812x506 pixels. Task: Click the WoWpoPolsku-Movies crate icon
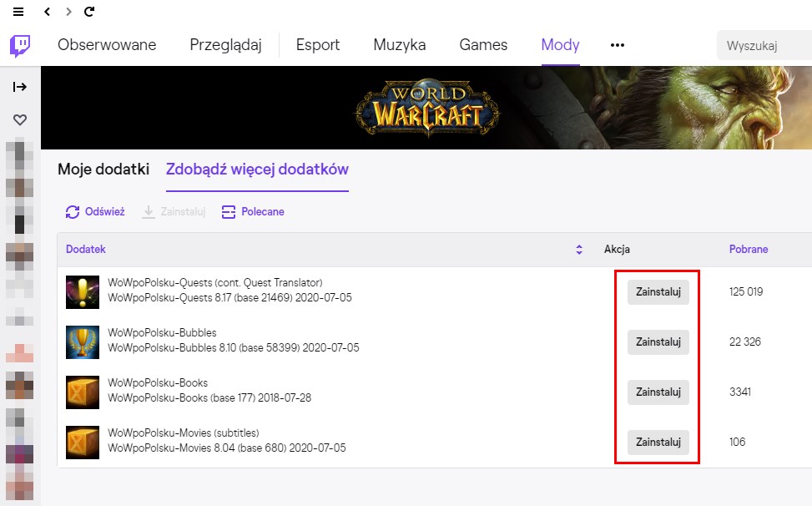coord(83,443)
